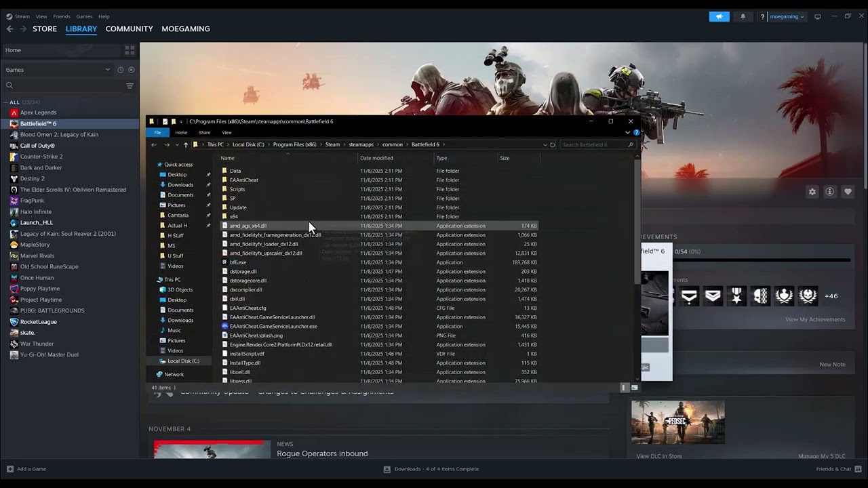Viewport: 868px width, 488px height.
Task: Open the Community tab in Steam
Action: [129, 28]
